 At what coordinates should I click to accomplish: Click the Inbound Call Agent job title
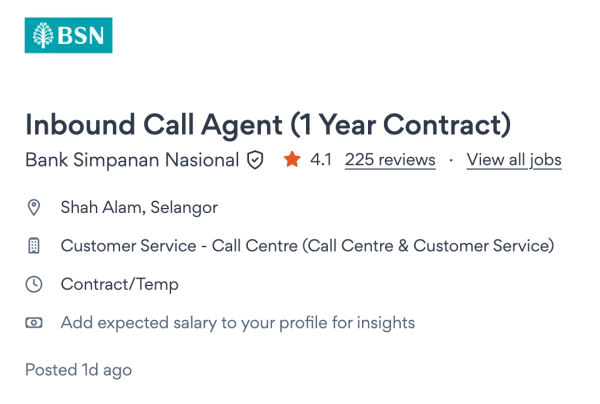(x=268, y=125)
